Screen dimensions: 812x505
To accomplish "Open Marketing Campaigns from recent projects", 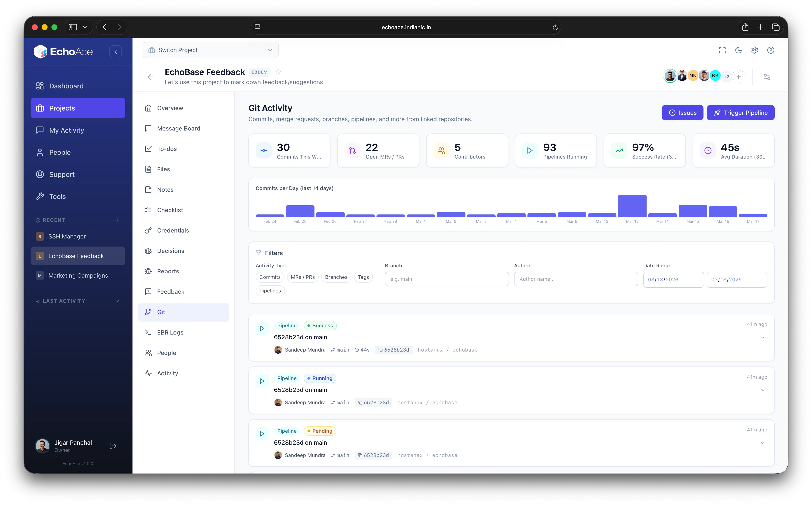I will pyautogui.click(x=78, y=275).
